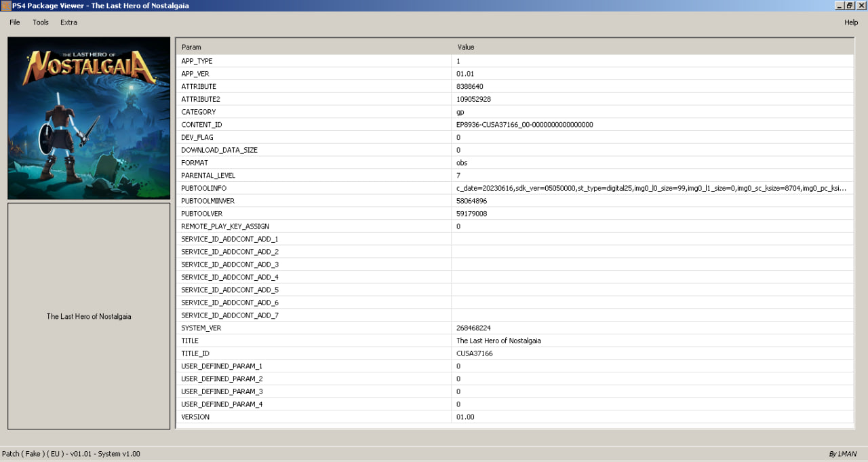
Task: Select the ATTRIBUTE2 value 109052928
Action: point(473,99)
